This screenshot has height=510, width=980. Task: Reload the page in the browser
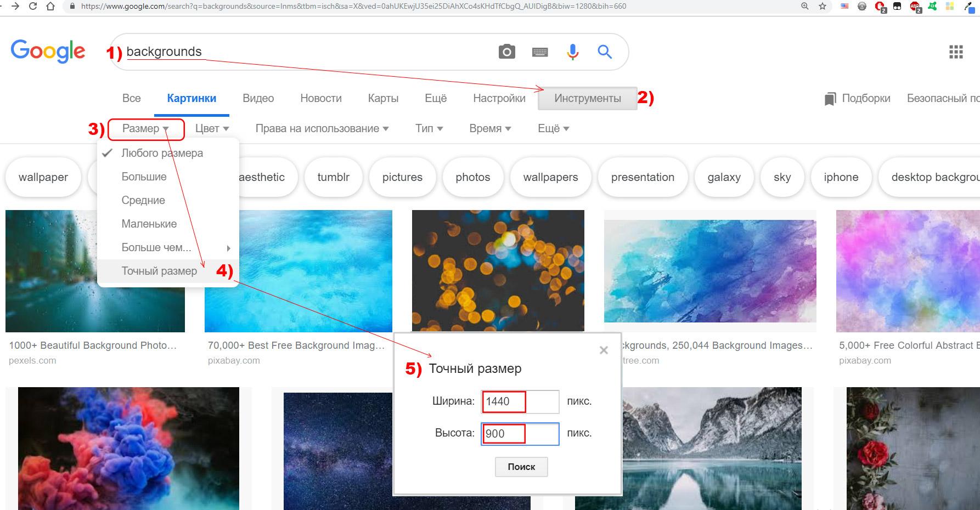point(33,7)
